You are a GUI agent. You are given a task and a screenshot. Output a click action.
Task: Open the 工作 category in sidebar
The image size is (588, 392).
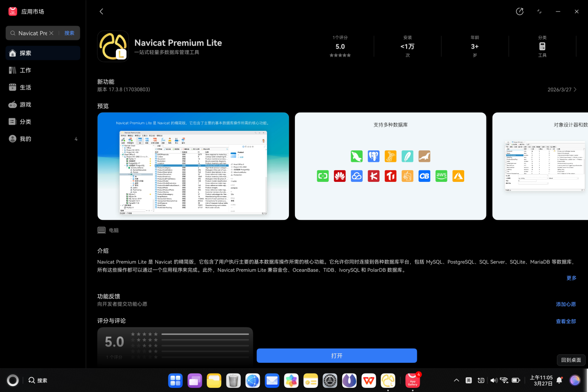[25, 70]
